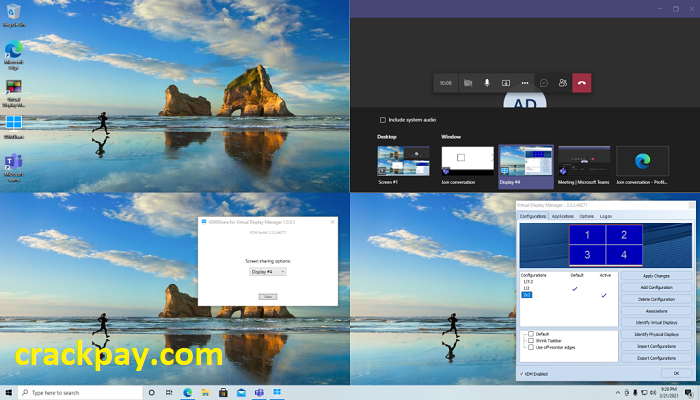The image size is (700, 400).
Task: Open the Windows Start menu
Action: [8, 392]
